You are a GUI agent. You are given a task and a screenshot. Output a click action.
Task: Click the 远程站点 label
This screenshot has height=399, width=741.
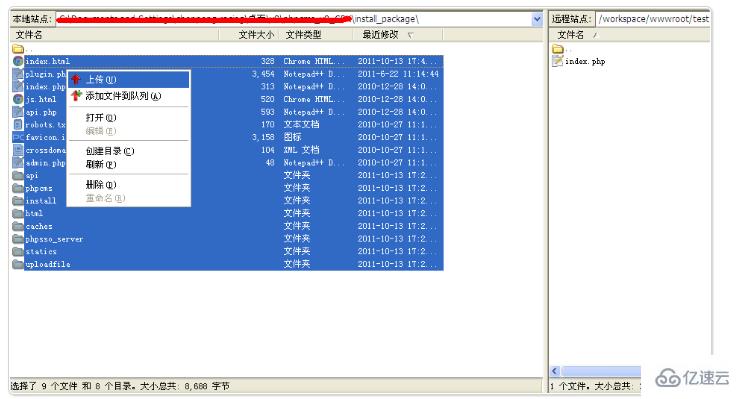(x=571, y=19)
